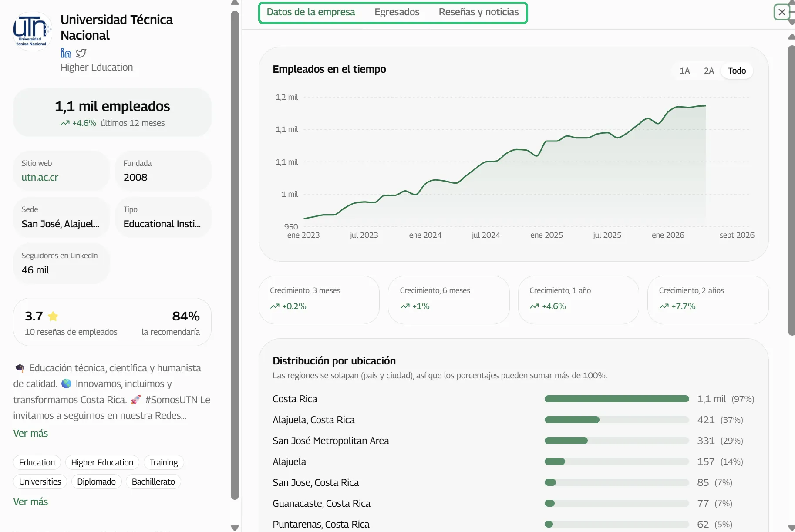Switch to Reseñas y noticias tab
Screen dimensions: 795x532
(x=478, y=12)
